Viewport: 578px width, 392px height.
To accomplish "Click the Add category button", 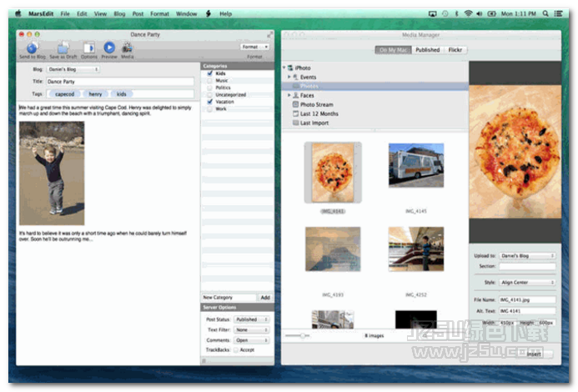I will (265, 297).
